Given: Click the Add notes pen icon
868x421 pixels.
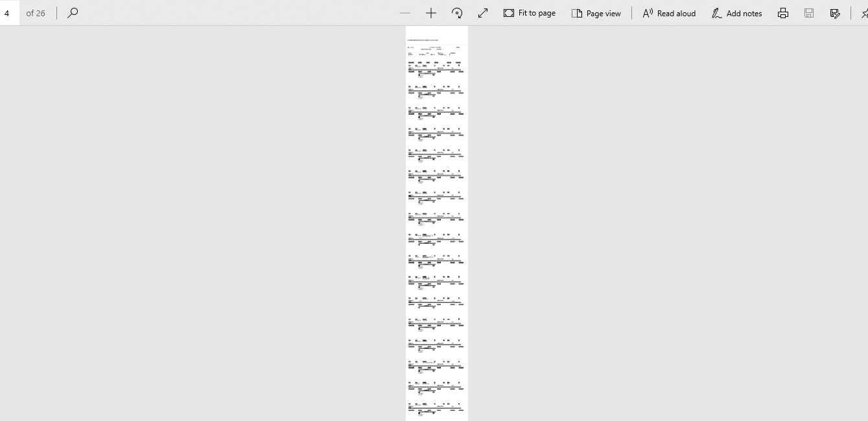Looking at the screenshot, I should tap(716, 13).
